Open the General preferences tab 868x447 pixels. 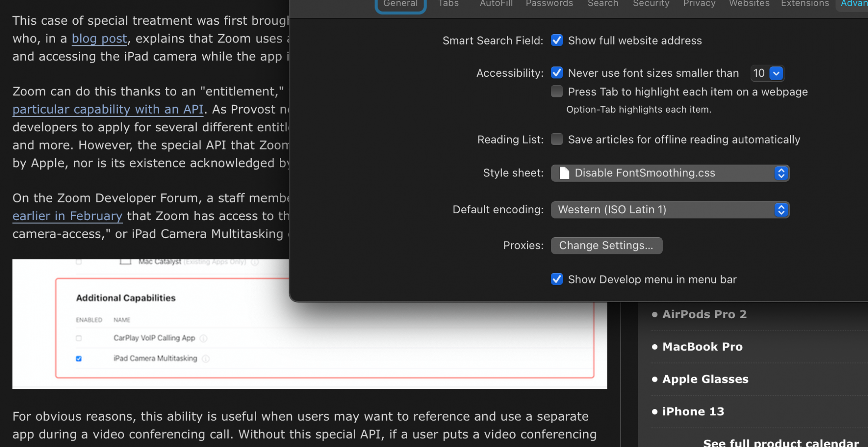coord(400,4)
